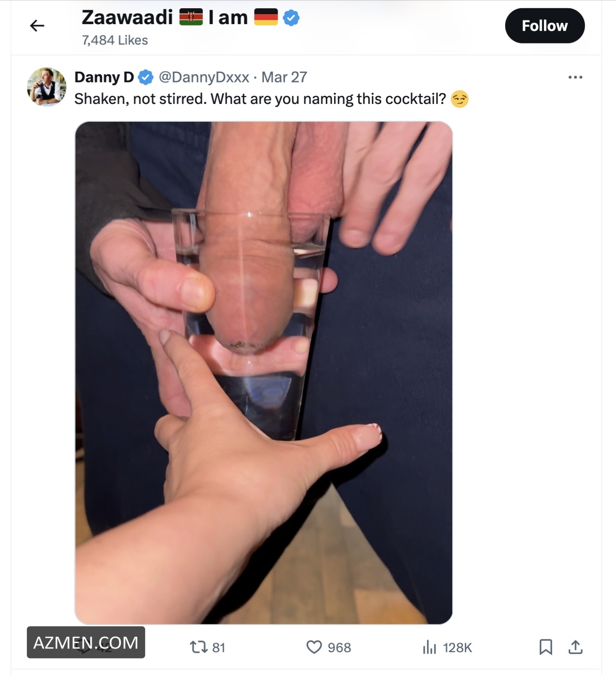The height and width of the screenshot is (675, 616).
Task: Open the post's attached media
Action: pyautogui.click(x=263, y=372)
